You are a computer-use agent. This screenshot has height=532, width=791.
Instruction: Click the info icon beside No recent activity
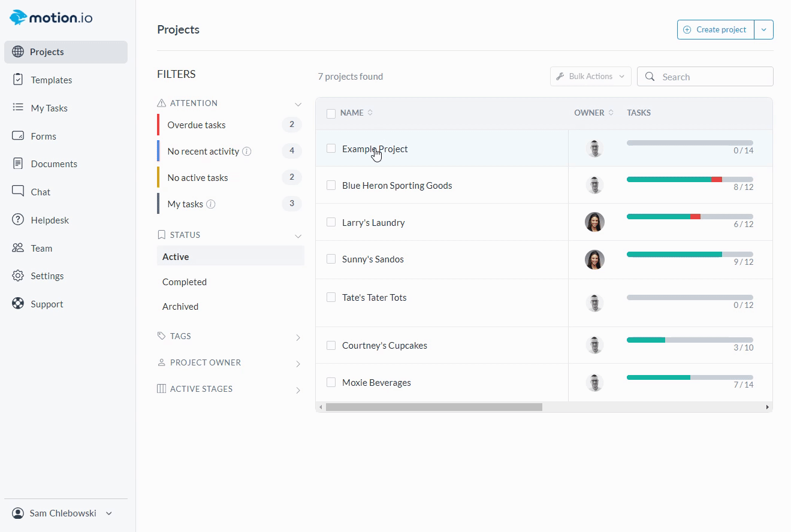[247, 152]
